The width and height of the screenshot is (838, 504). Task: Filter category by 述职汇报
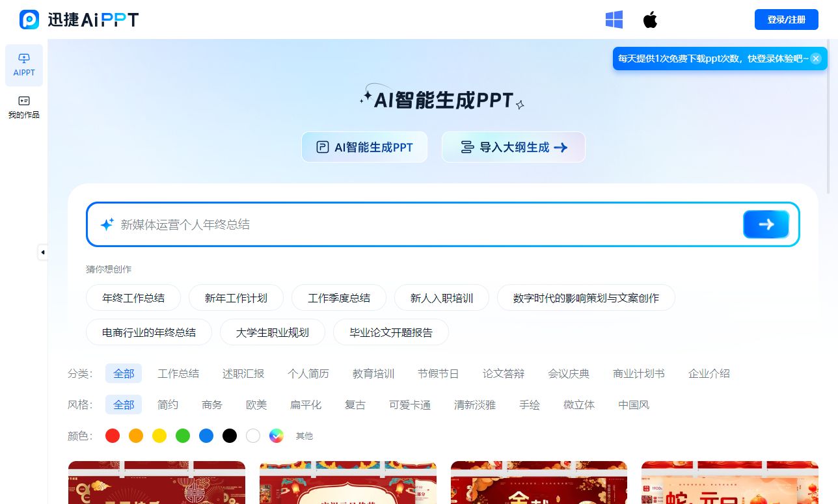pyautogui.click(x=243, y=373)
